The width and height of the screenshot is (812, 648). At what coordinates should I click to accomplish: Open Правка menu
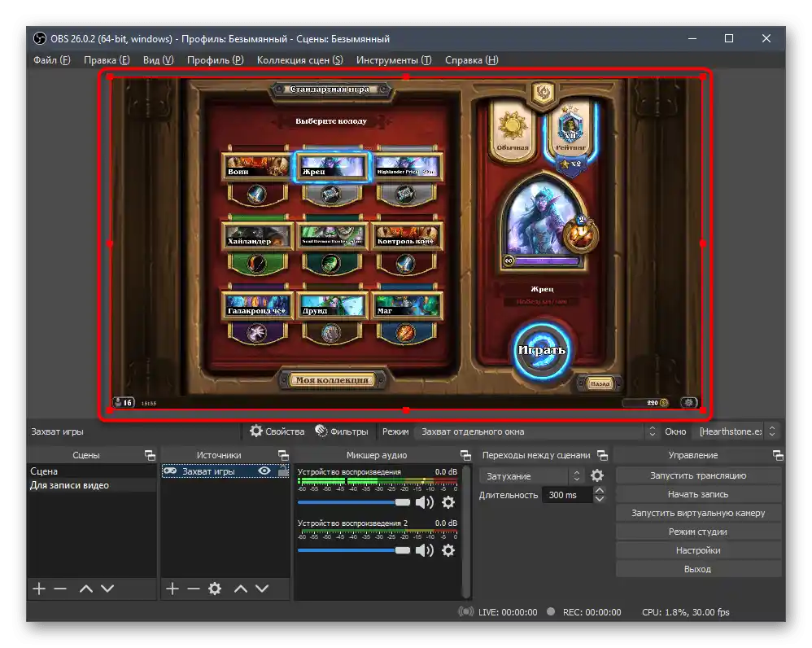107,60
